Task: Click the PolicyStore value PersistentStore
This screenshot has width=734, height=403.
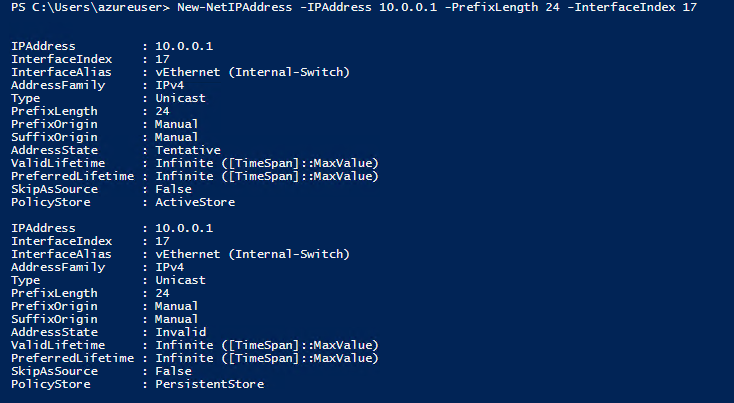Action: [210, 384]
